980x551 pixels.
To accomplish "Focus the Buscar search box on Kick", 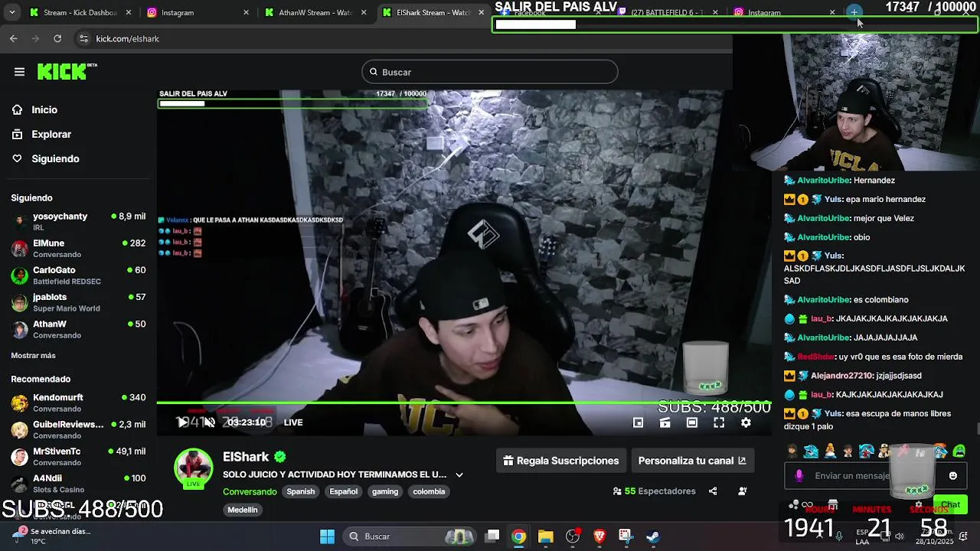I will 489,72.
